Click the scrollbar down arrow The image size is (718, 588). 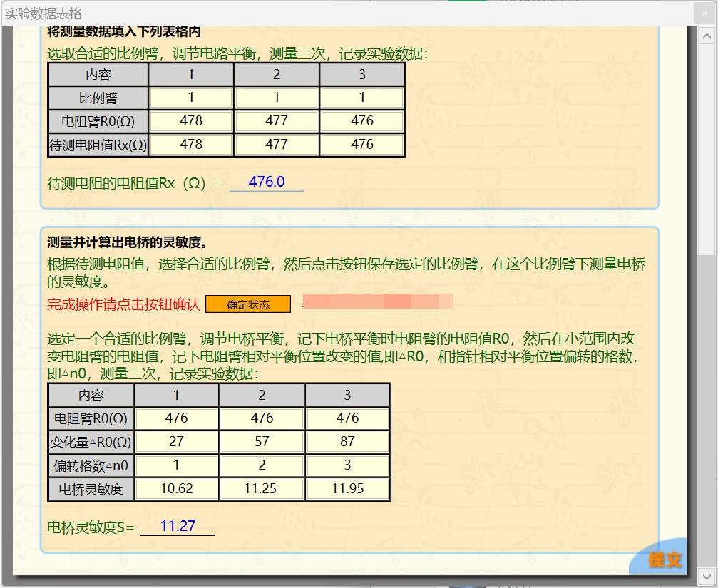[x=706, y=575]
